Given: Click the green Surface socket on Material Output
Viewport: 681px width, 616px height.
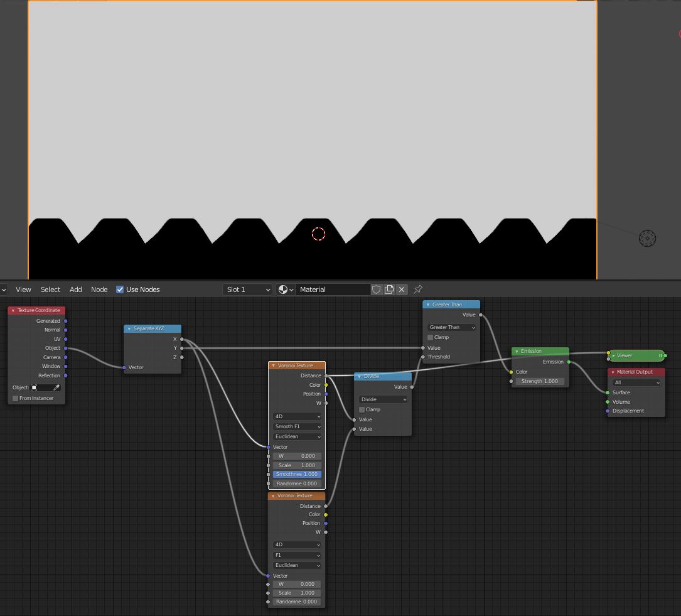Looking at the screenshot, I should coord(608,392).
